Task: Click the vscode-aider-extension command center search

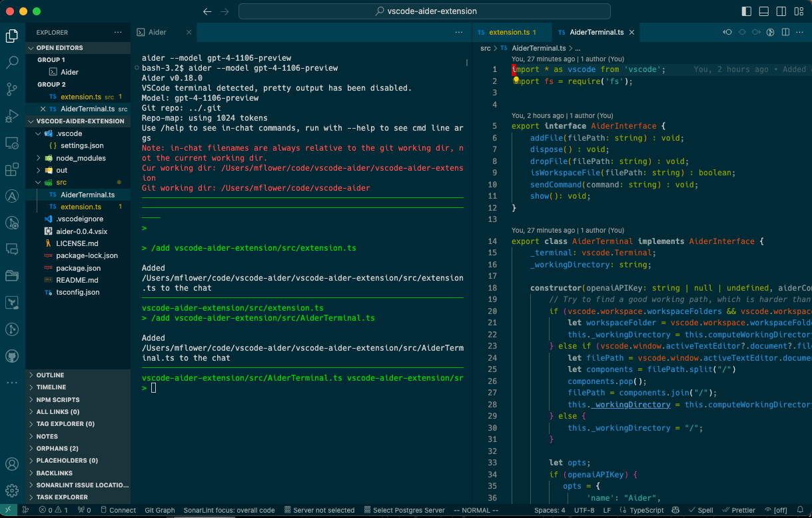Action: (424, 11)
